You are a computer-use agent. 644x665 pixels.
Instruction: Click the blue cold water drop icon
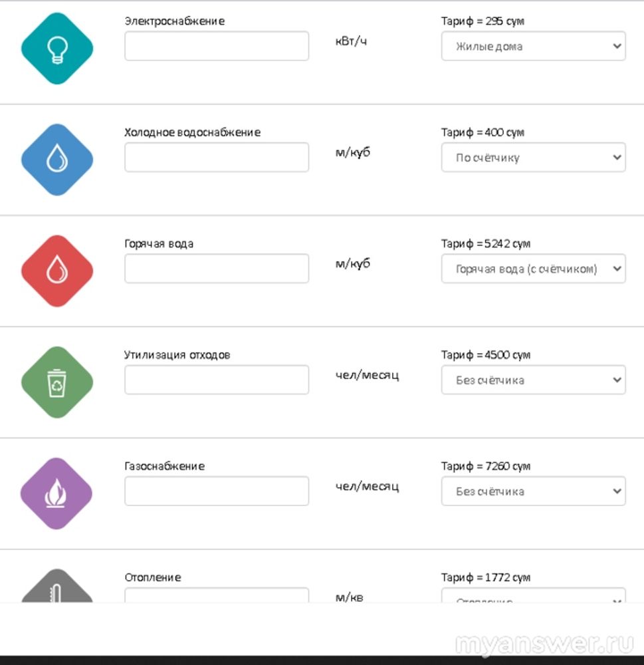point(57,160)
